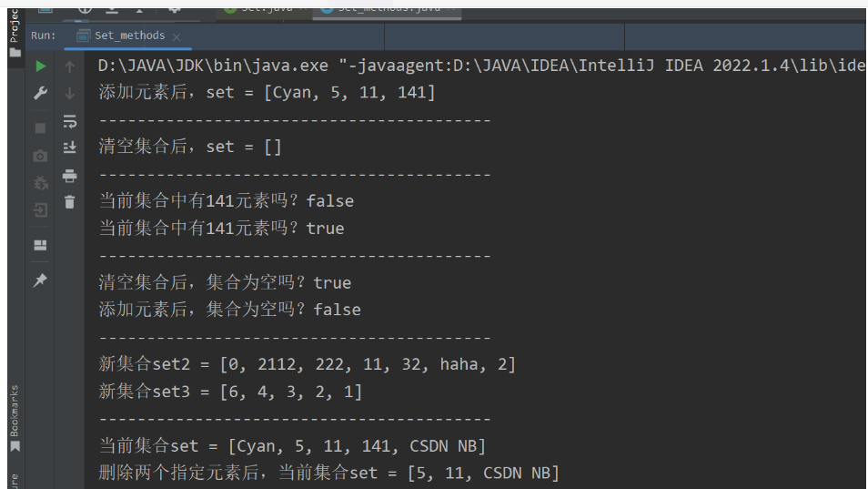
Task: Open the Bookmarks side panel
Action: 14,416
